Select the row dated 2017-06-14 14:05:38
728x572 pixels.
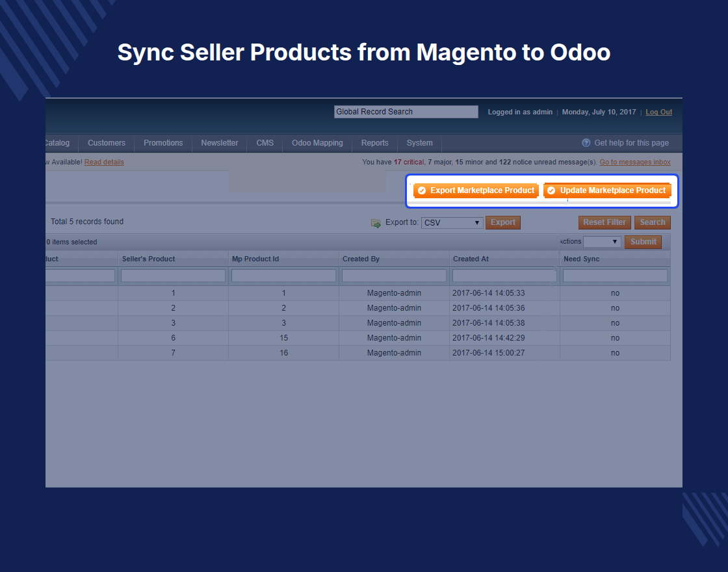coord(358,323)
